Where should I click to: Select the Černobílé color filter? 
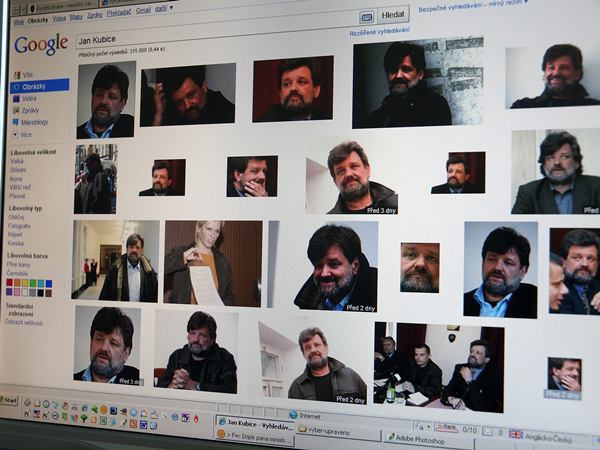coord(17,273)
